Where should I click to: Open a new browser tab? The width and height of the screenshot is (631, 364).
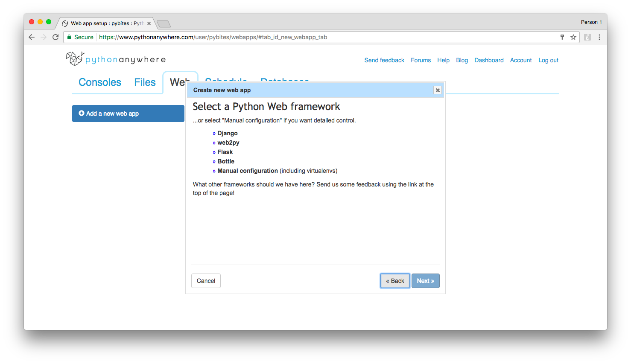pyautogui.click(x=164, y=23)
